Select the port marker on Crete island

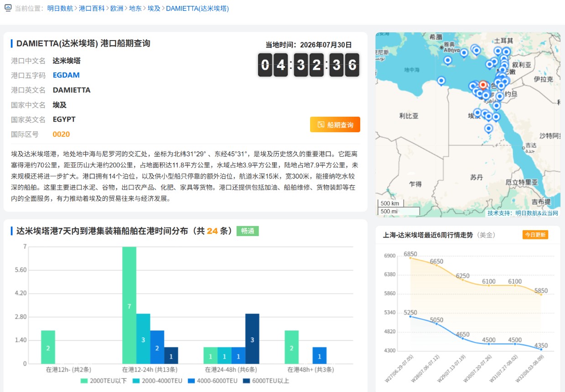coord(448,60)
